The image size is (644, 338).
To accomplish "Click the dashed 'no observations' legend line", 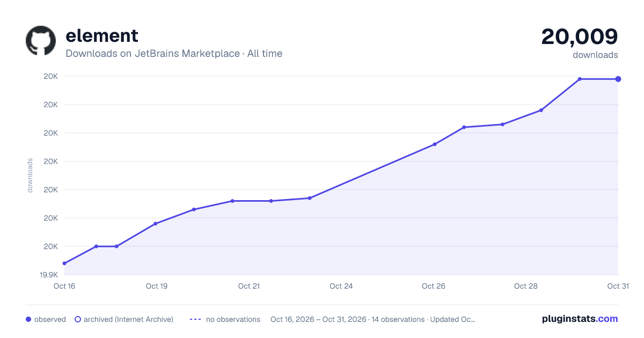I will [195, 319].
